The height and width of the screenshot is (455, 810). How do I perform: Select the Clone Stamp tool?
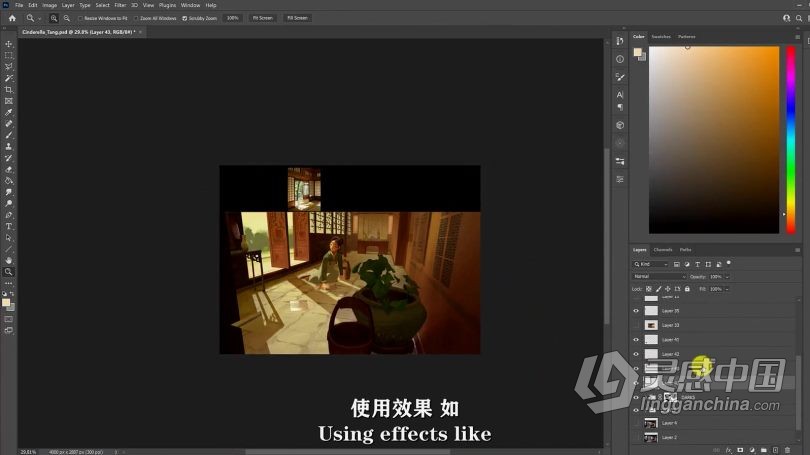[x=9, y=147]
